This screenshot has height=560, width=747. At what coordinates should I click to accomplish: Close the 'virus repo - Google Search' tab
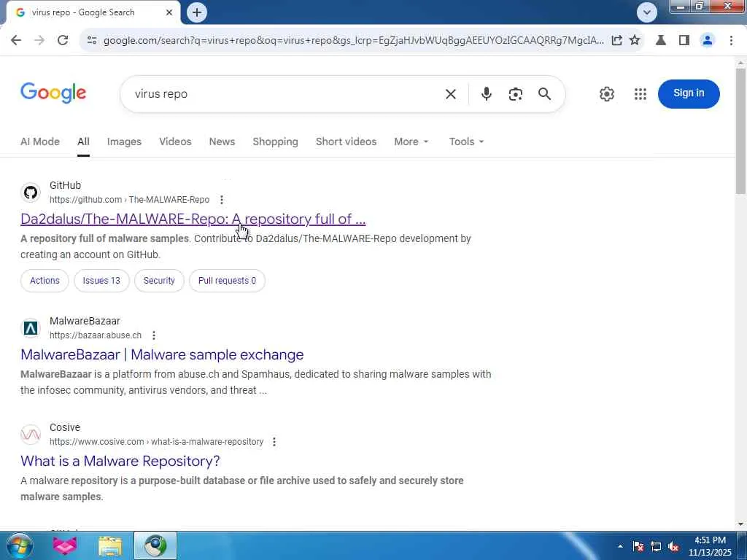coord(169,12)
